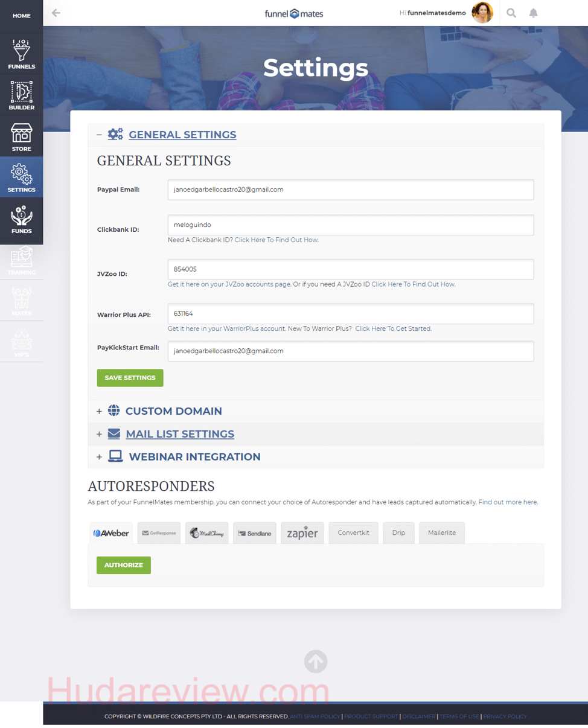Click the 'Hi funnelmatesdemo' username text
The width and height of the screenshot is (588, 728).
[433, 13]
